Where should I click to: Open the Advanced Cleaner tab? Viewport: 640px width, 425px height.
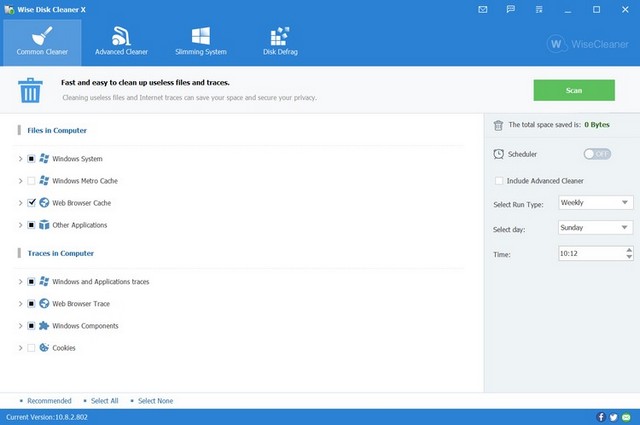tap(120, 40)
